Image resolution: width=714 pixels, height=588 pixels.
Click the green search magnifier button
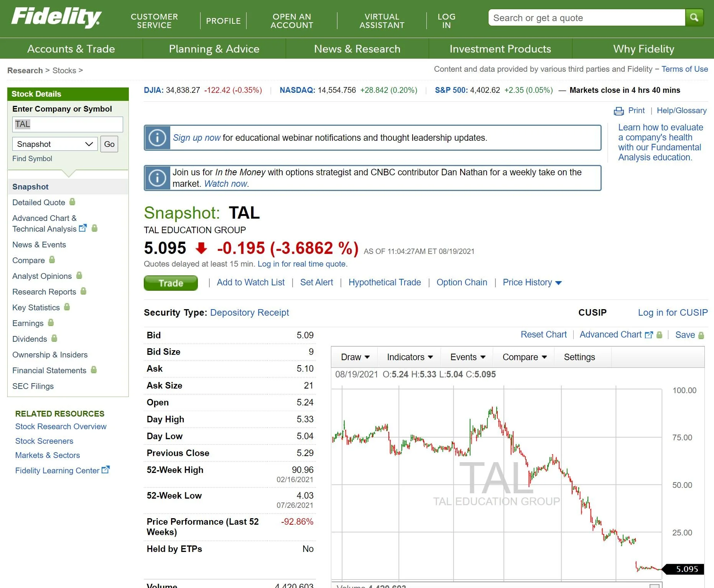pyautogui.click(x=694, y=18)
